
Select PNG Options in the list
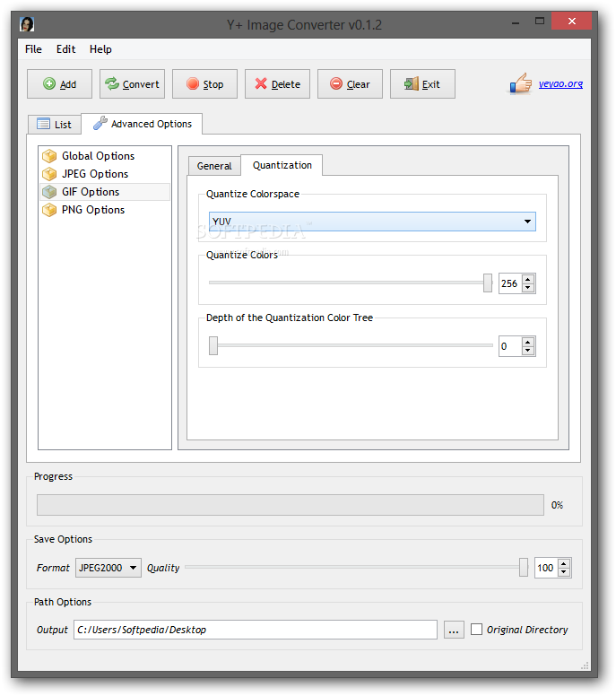coord(105,210)
